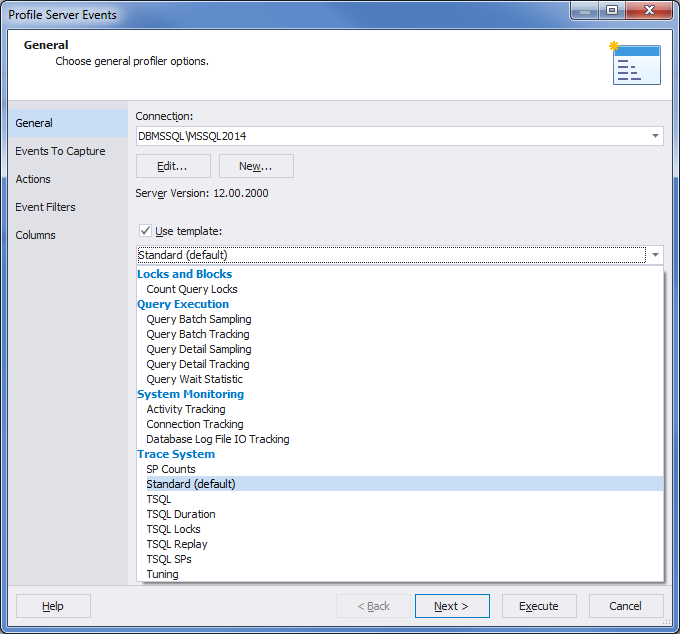Pick TSQL Duration template
Viewport: 680px width, 634px height.
coord(400,514)
